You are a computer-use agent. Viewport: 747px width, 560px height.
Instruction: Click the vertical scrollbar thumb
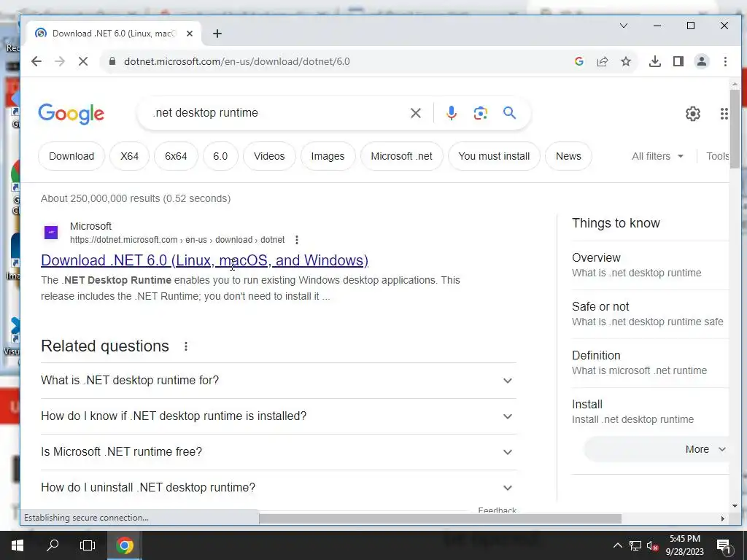(735, 128)
